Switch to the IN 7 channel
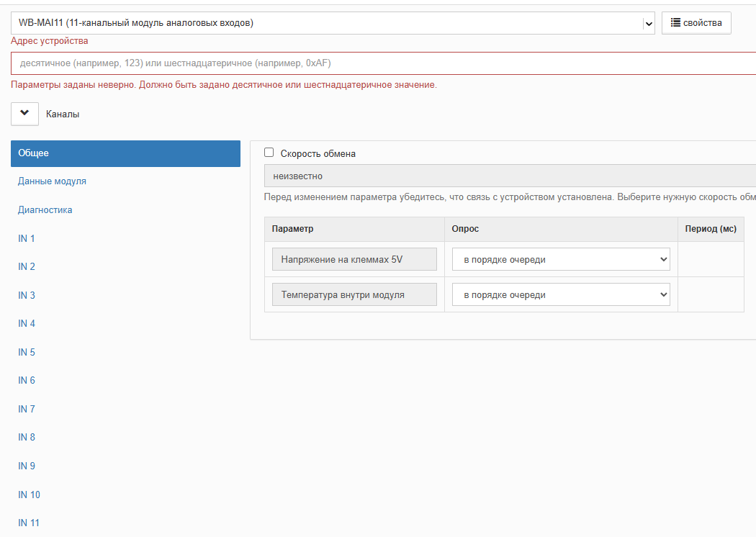This screenshot has height=537, width=756. coord(27,409)
